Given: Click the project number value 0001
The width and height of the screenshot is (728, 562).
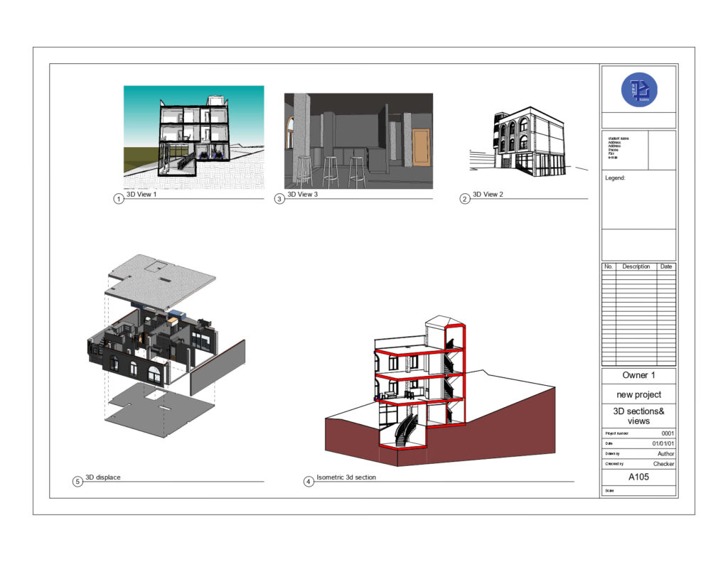Looking at the screenshot, I should pos(668,433).
